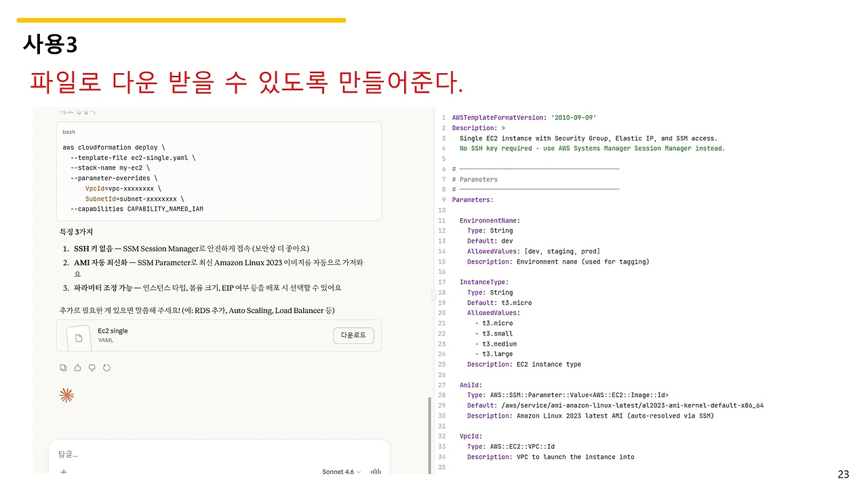Select the bash label on the code block

[x=68, y=131]
